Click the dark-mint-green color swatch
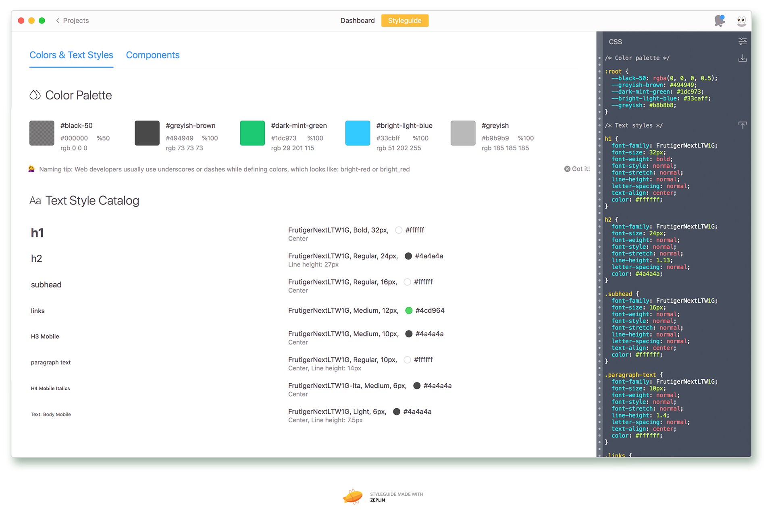774x532 pixels. 252,133
